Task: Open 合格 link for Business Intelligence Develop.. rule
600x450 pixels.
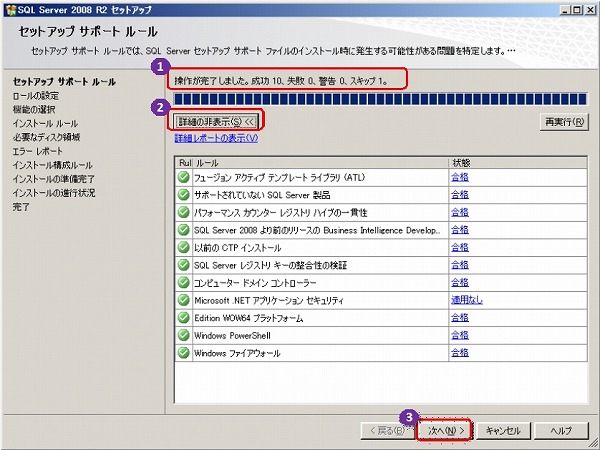Action: coord(460,230)
